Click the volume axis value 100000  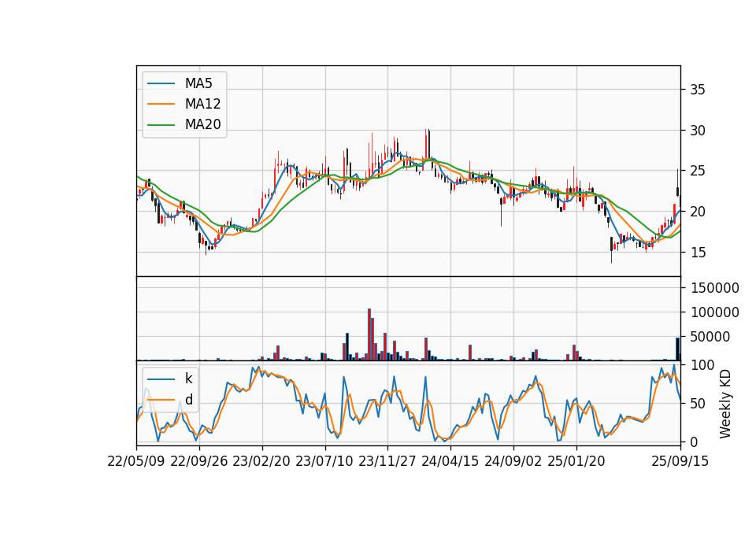tap(715, 312)
